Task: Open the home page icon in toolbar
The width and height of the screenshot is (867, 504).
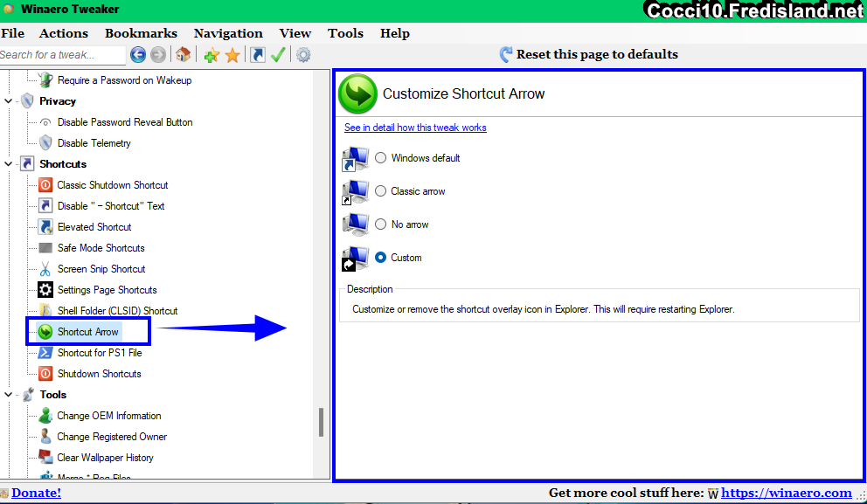Action: pos(183,55)
